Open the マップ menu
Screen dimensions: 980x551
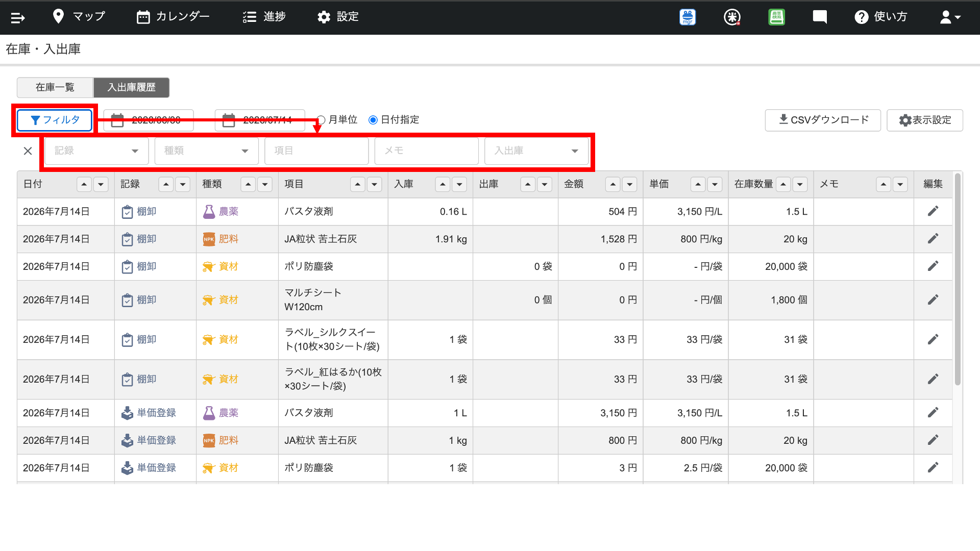click(79, 17)
